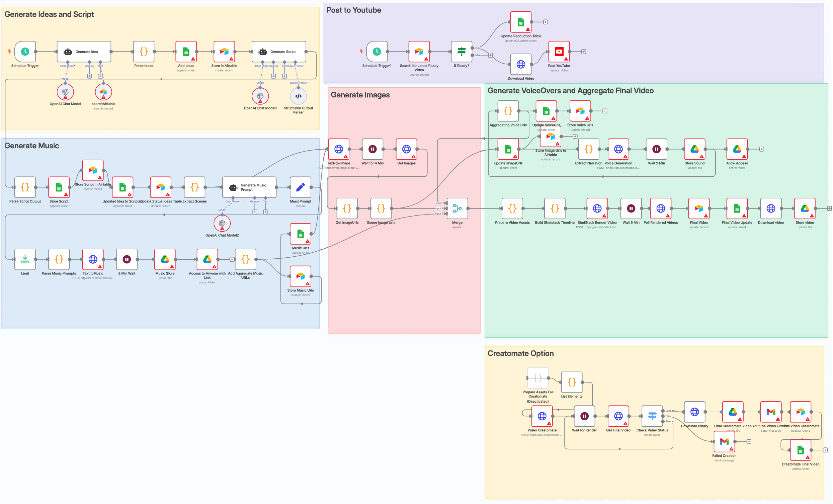Click the Parse Ideas code node
Image resolution: width=833 pixels, height=504 pixels.
tap(144, 52)
